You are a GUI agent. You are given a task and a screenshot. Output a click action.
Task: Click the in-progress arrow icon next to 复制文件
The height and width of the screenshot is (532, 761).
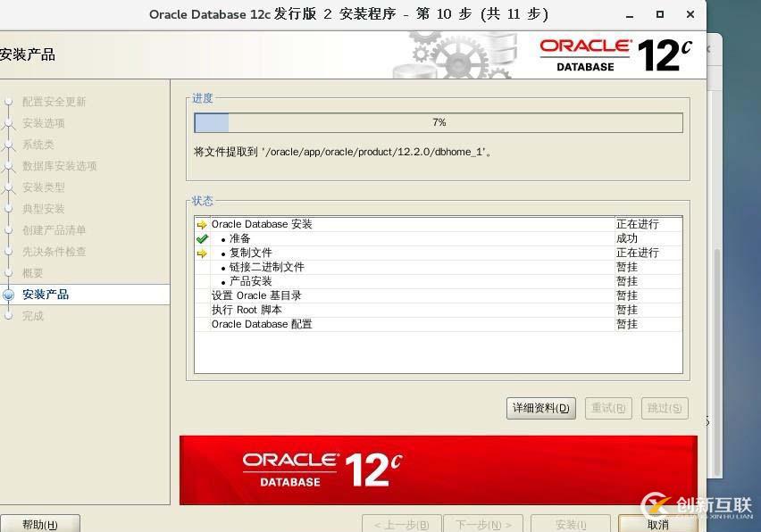[x=203, y=253]
